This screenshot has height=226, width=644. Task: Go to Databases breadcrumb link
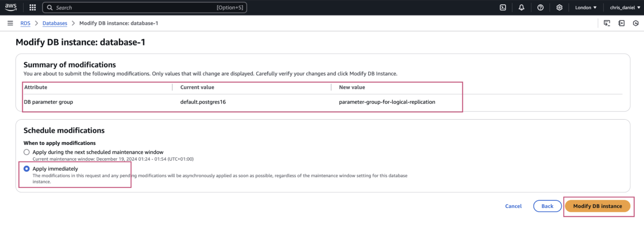(x=55, y=23)
